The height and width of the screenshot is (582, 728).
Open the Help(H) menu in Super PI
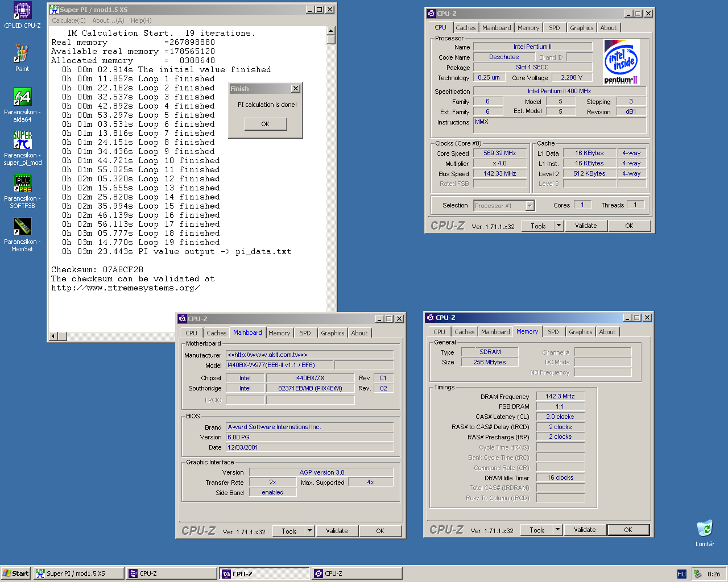[141, 20]
